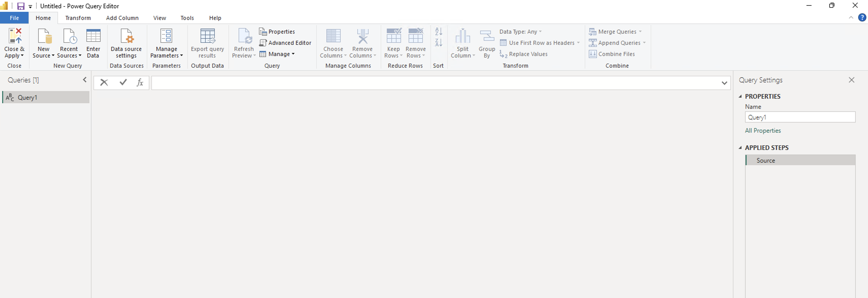Switch to the Add Column tab
This screenshot has width=868, height=298.
pyautogui.click(x=122, y=18)
